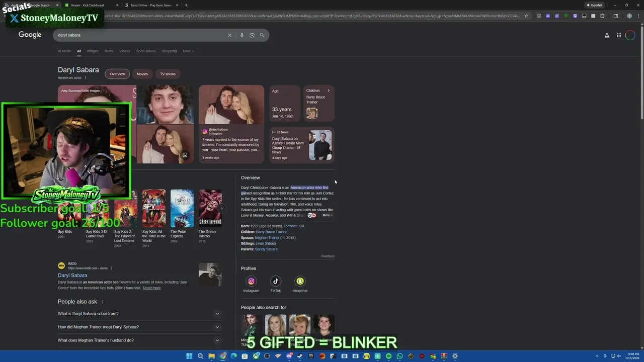Open the Instagram profile icon

click(251, 281)
